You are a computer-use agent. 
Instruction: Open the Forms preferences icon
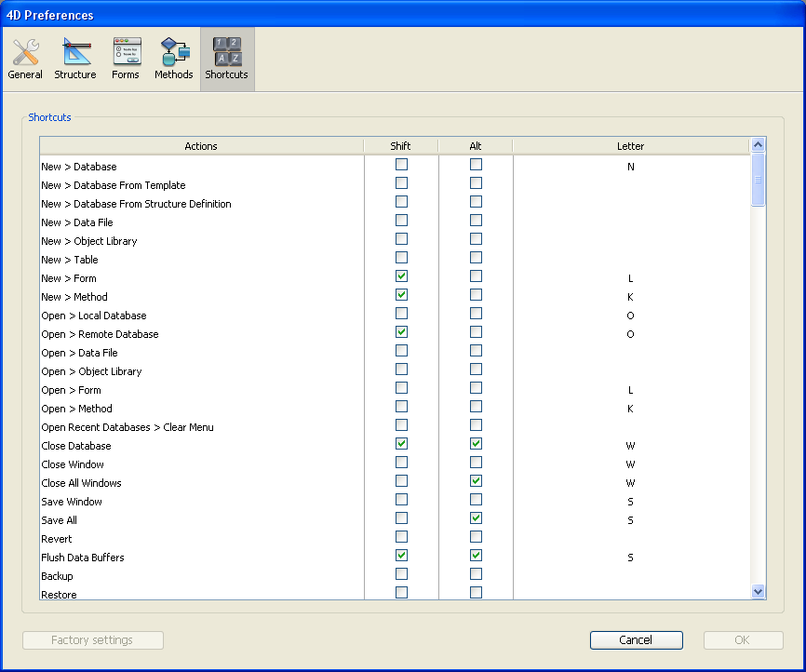click(x=126, y=59)
